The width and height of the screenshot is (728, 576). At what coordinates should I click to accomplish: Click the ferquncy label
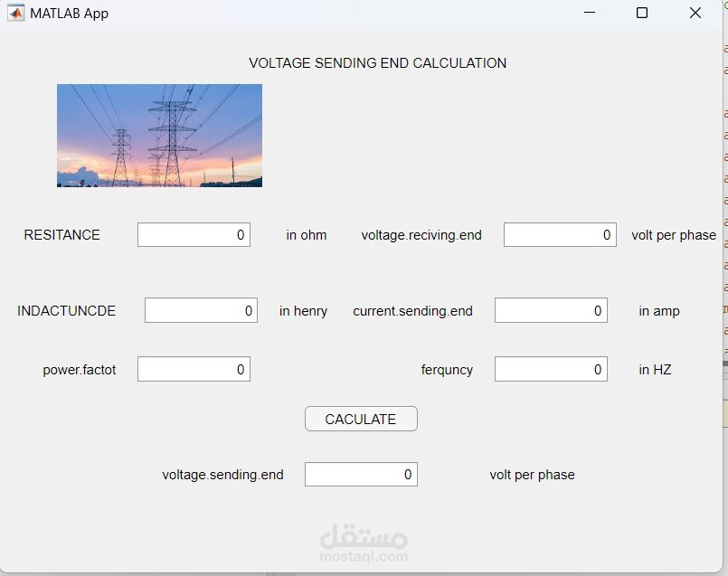(x=447, y=370)
